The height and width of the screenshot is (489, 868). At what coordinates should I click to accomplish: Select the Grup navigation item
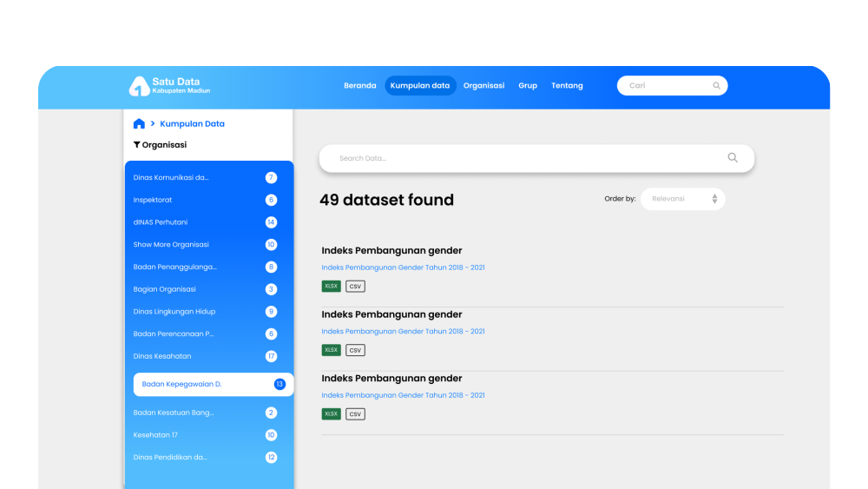coord(528,86)
